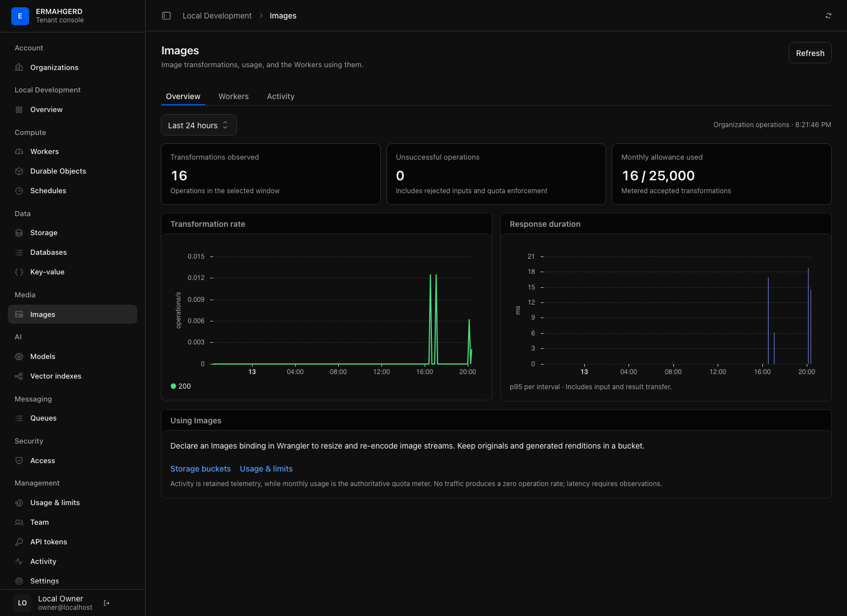Open the Storage buckets link
Image resolution: width=847 pixels, height=616 pixels.
point(201,469)
